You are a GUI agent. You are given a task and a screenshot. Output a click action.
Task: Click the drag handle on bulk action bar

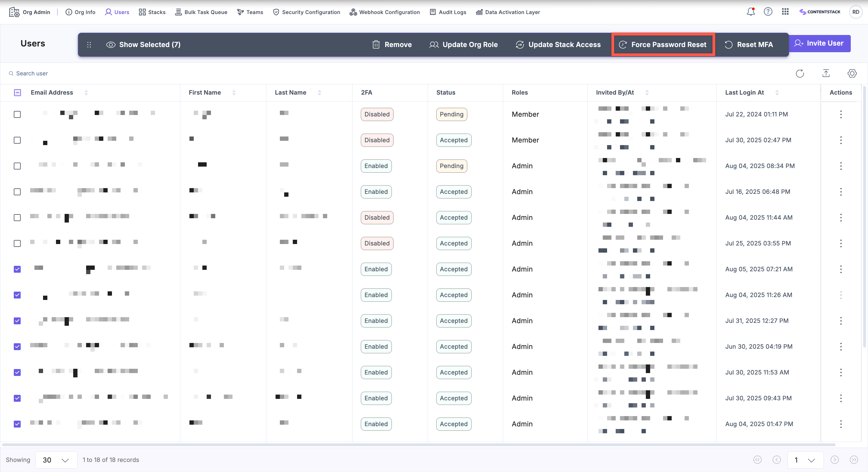click(89, 45)
